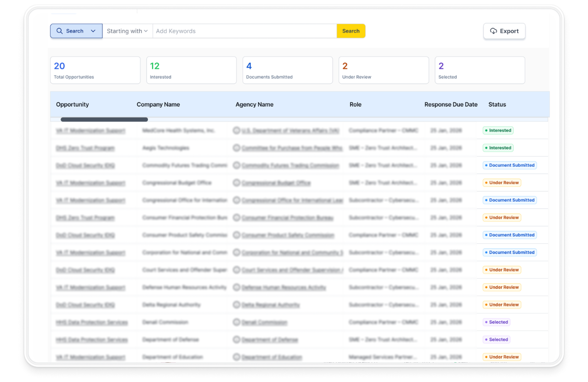Select the Selected summary card
This screenshot has width=588, height=382.
pos(480,70)
